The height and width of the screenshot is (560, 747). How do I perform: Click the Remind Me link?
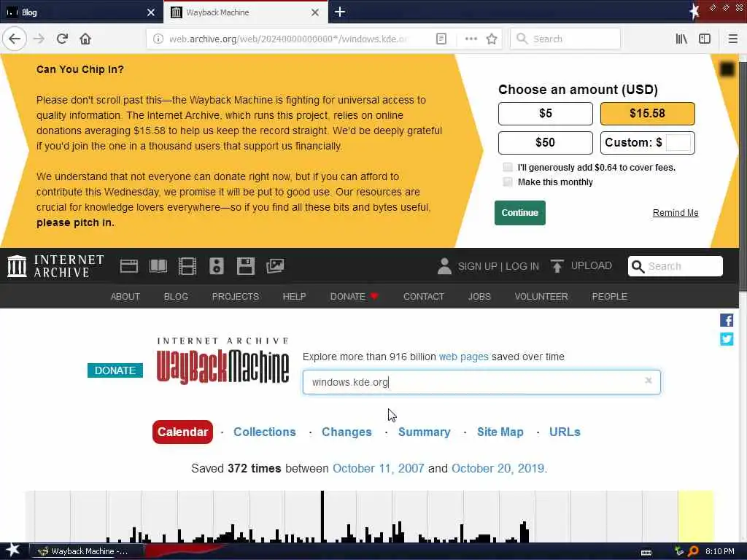click(x=676, y=213)
